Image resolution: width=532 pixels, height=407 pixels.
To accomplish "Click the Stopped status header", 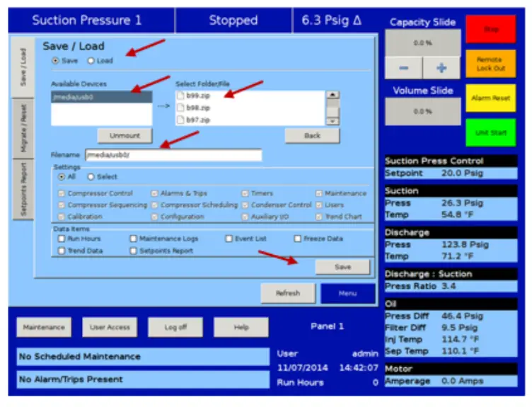I will click(x=233, y=21).
